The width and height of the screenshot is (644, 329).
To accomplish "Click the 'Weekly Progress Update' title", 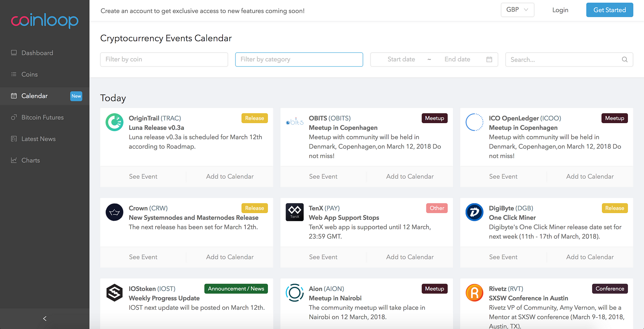I will (x=164, y=298).
